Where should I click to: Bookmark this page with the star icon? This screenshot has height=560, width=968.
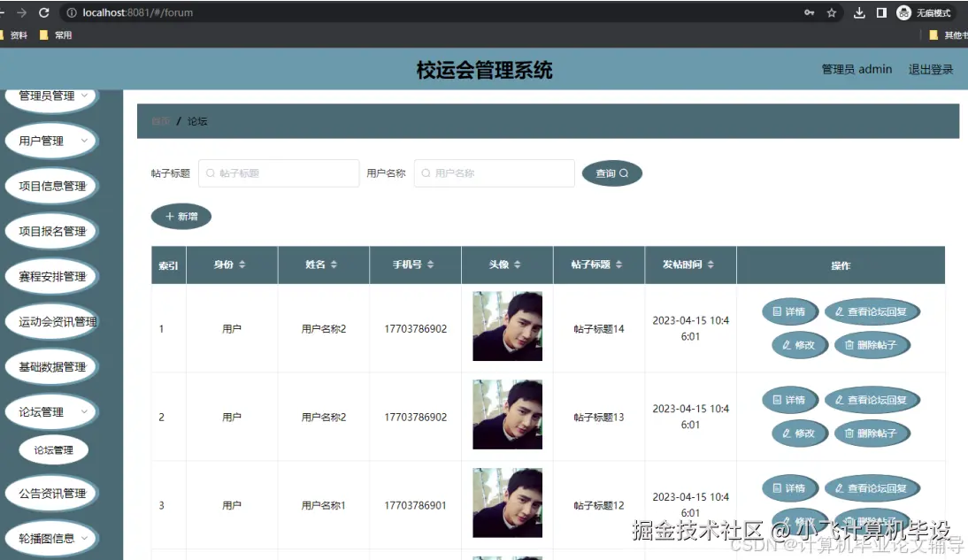tap(832, 12)
